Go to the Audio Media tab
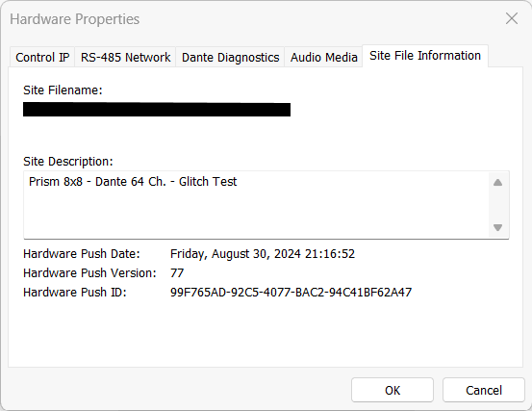The width and height of the screenshot is (532, 411). point(323,57)
